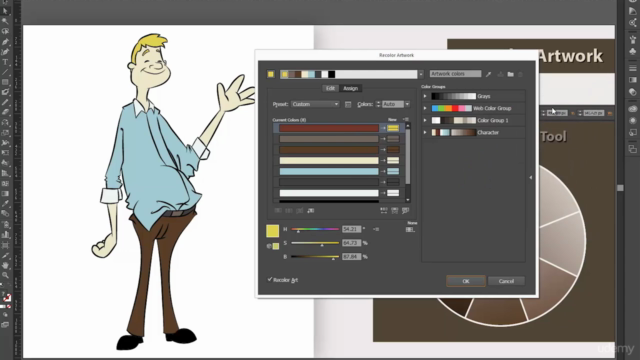The height and width of the screenshot is (360, 640).
Task: Open the Preset Custom dropdown
Action: [315, 104]
